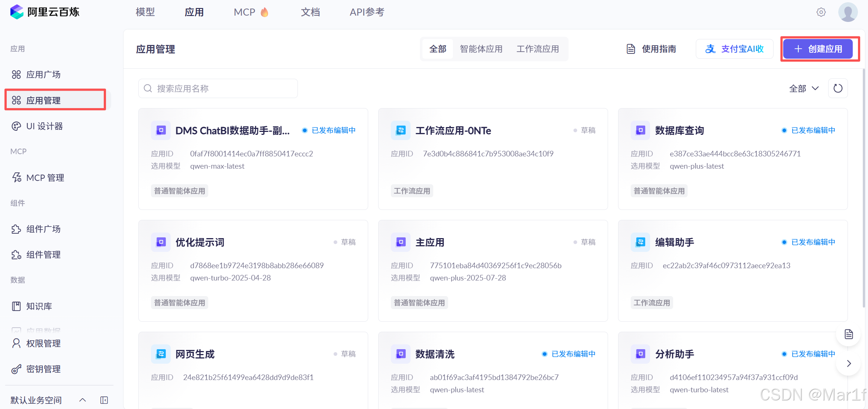Click the 支付宝AI收 button
The image size is (868, 409).
pos(734,49)
